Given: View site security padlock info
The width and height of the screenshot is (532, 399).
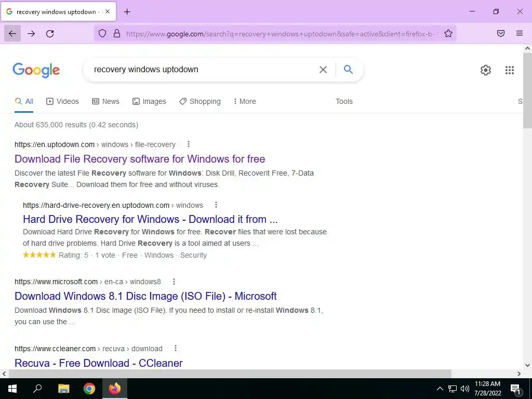Looking at the screenshot, I should pyautogui.click(x=117, y=33).
